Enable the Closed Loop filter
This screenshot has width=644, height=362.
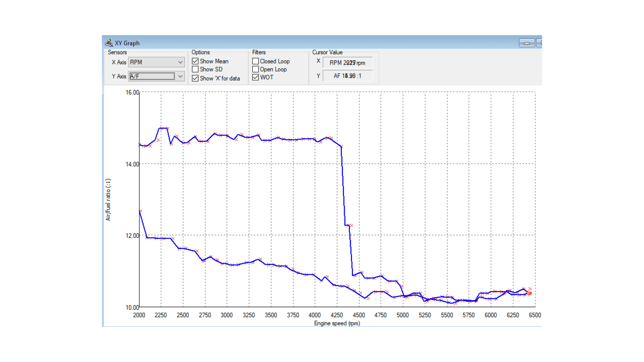coord(255,61)
